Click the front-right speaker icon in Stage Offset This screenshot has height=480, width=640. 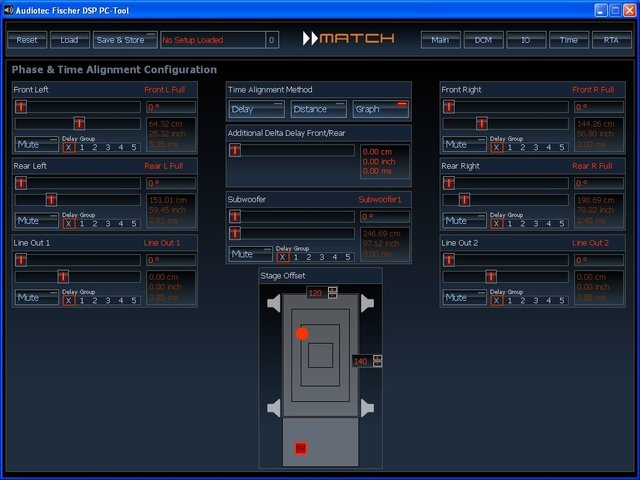tap(367, 303)
